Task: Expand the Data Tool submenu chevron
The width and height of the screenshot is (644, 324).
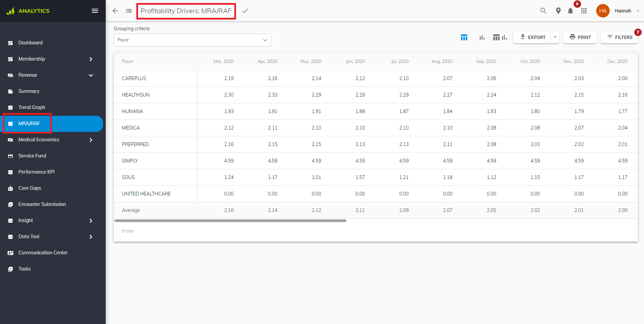Action: click(91, 237)
